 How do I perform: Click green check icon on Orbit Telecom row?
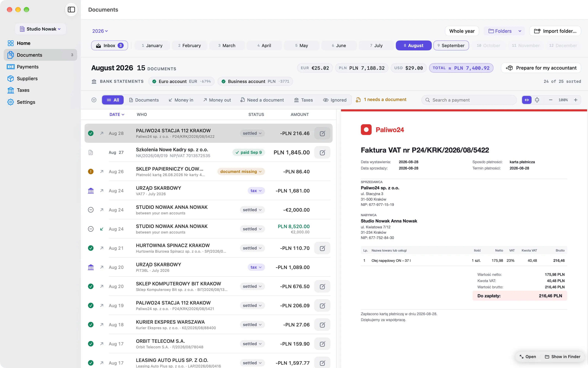[91, 344]
